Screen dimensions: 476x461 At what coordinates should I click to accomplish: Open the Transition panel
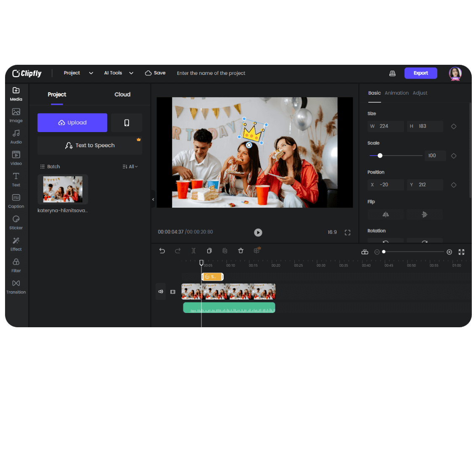pos(16,287)
